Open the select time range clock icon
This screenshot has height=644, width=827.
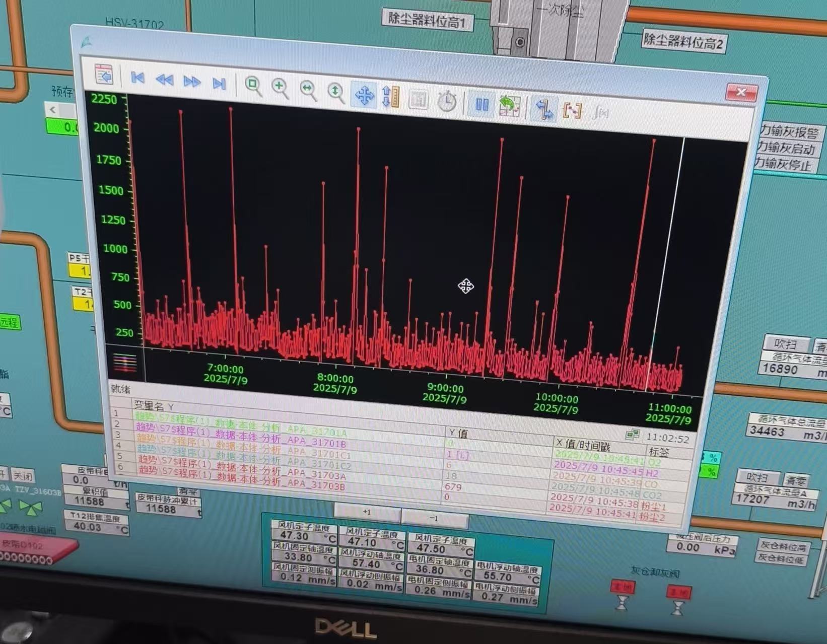446,102
